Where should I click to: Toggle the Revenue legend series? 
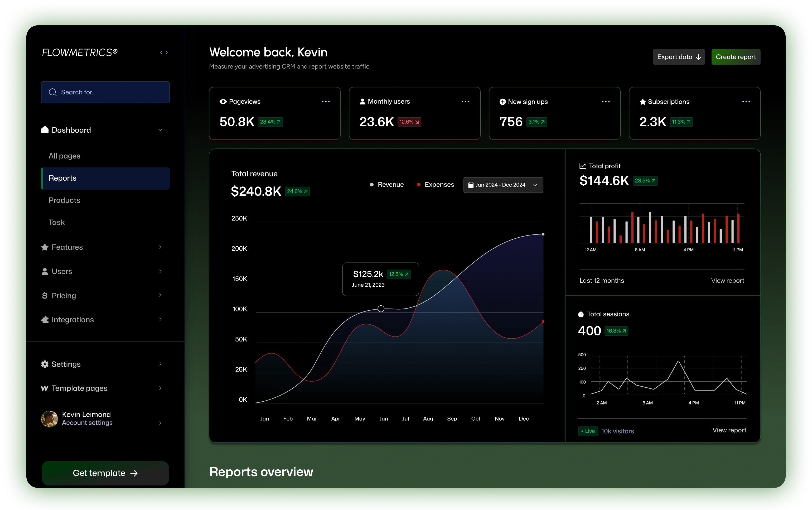coord(387,185)
